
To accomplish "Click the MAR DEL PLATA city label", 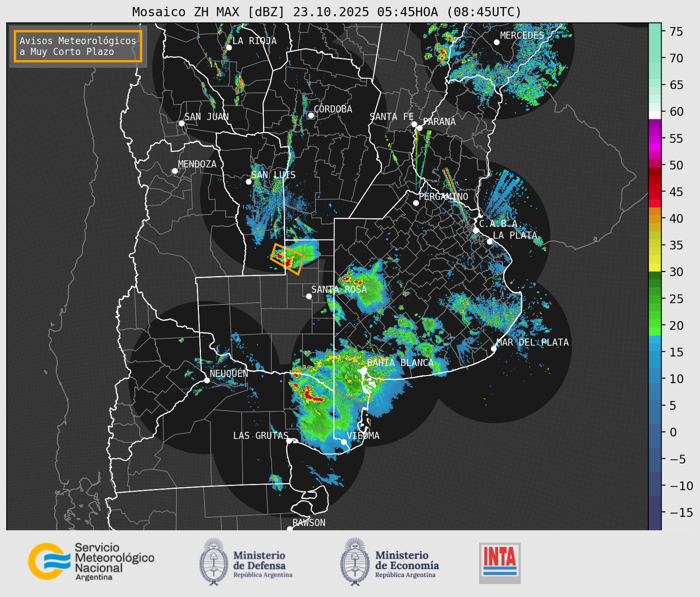I will coord(533,343).
